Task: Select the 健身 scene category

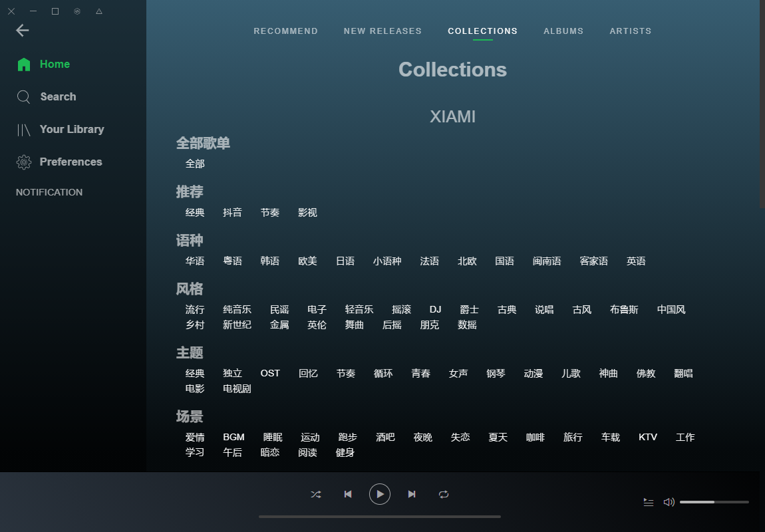Action: 345,453
